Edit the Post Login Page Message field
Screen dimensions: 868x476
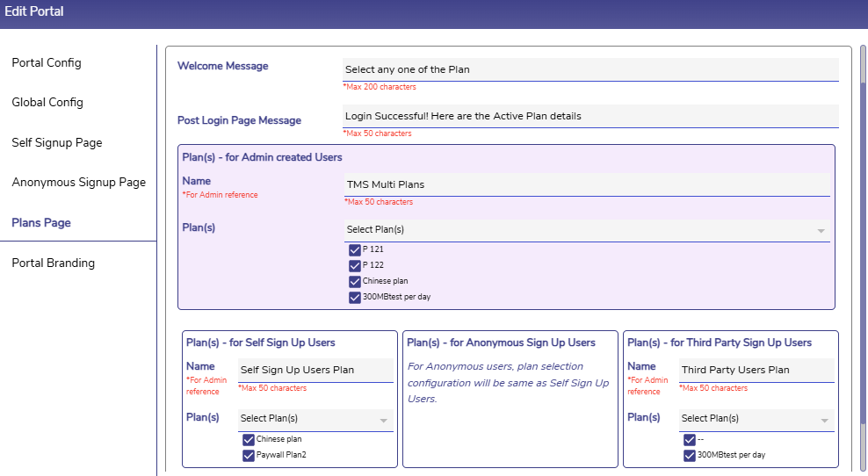[x=590, y=116]
